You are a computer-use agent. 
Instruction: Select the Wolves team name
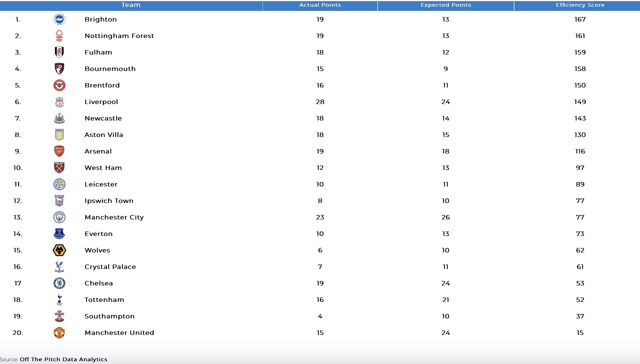[97, 250]
